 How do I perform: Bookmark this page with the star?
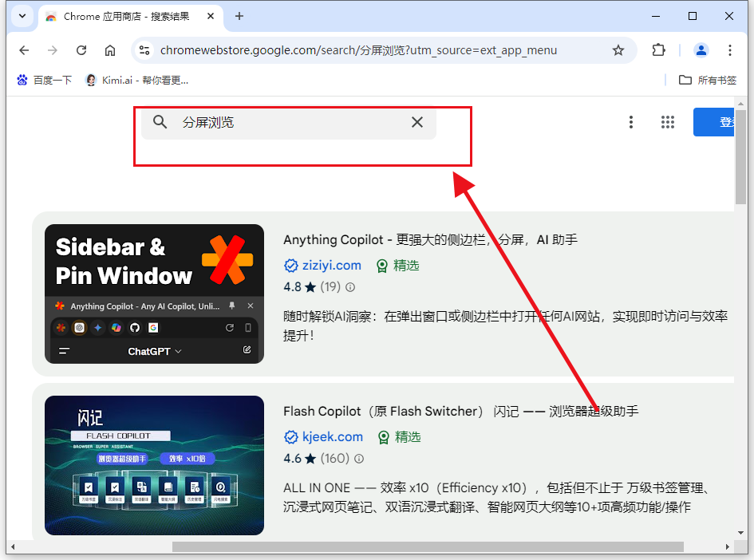[618, 50]
